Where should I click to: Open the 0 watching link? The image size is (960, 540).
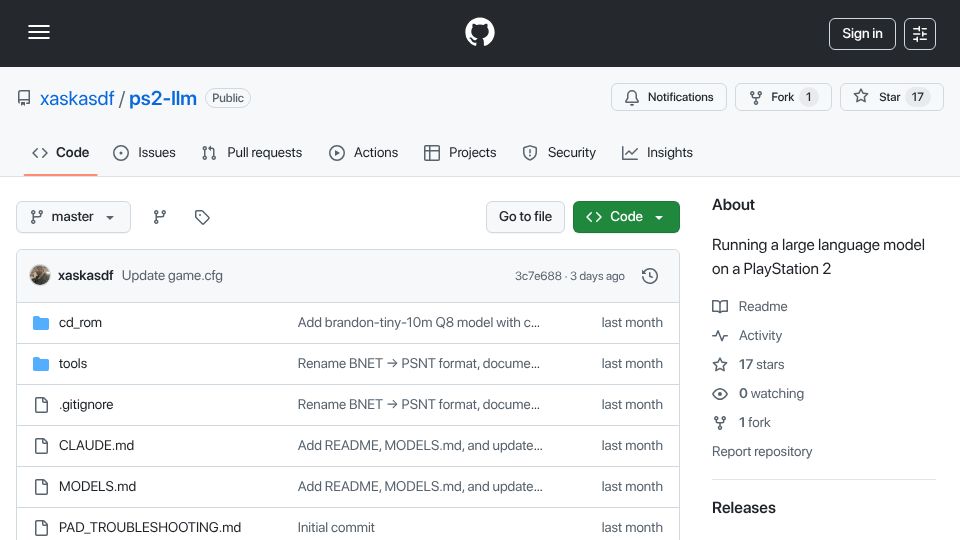[x=771, y=394]
